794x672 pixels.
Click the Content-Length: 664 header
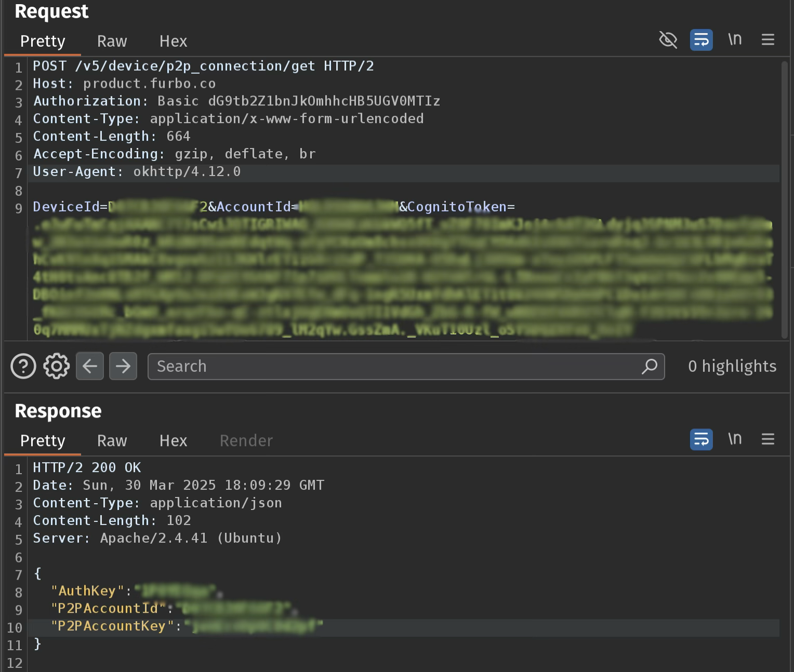click(x=112, y=136)
